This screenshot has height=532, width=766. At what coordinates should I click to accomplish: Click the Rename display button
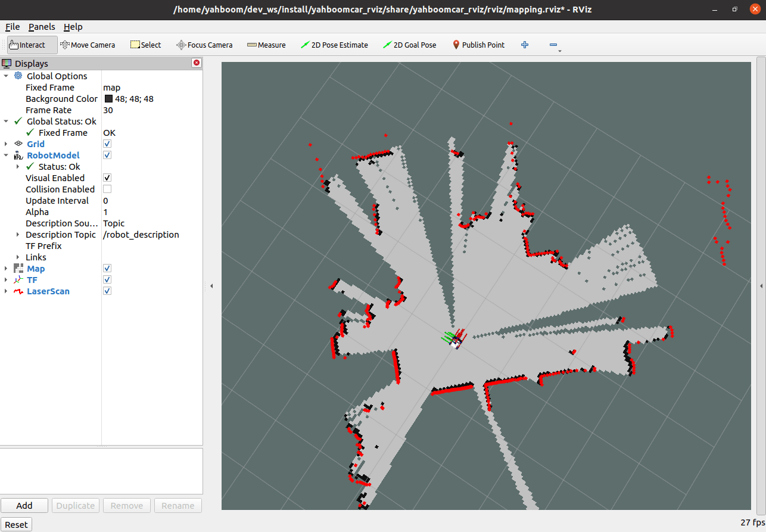click(x=178, y=505)
